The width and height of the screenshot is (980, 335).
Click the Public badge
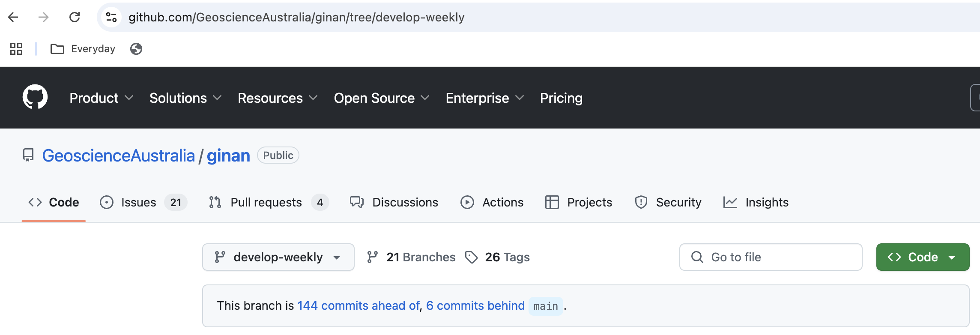point(278,155)
